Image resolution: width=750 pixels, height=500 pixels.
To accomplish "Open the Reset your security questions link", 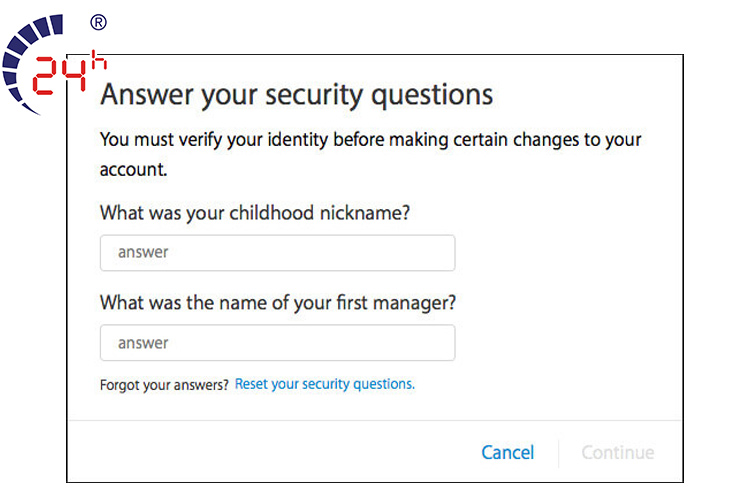I will coord(324,384).
